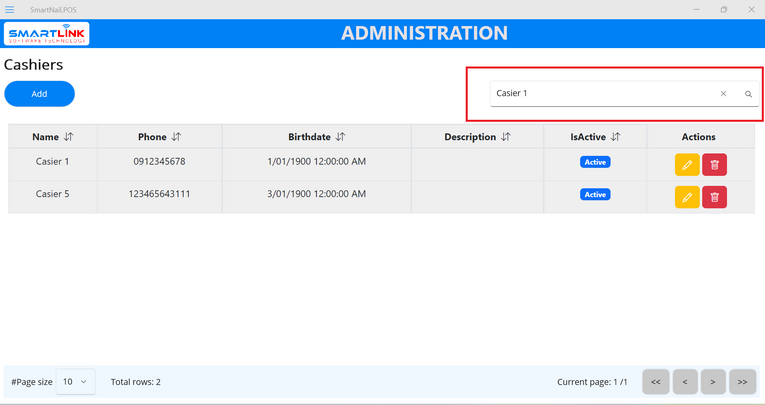765x405 pixels.
Task: Sort the table by Phone column
Action: (x=176, y=137)
